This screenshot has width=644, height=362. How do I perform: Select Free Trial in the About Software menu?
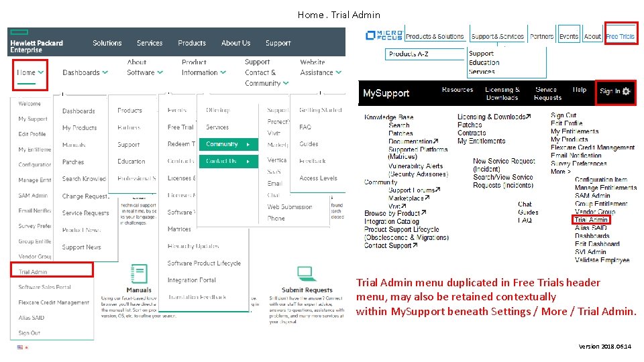(180, 127)
